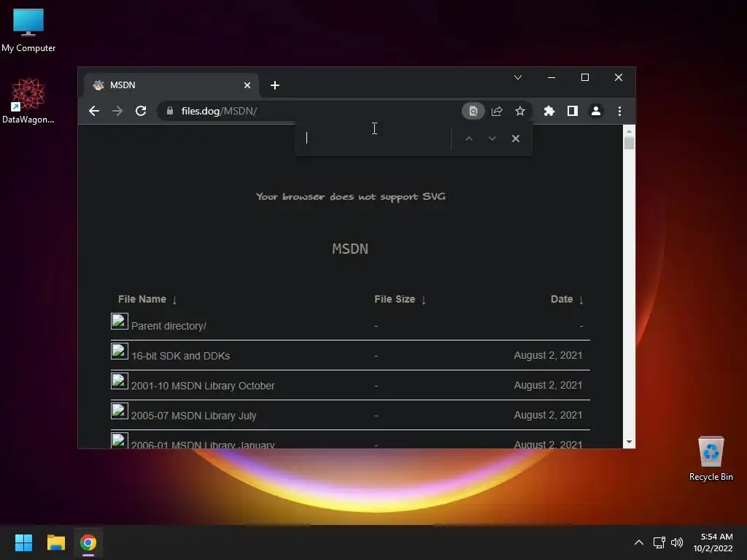Open the network status tray icon
Image resolution: width=747 pixels, height=560 pixels.
tap(659, 542)
